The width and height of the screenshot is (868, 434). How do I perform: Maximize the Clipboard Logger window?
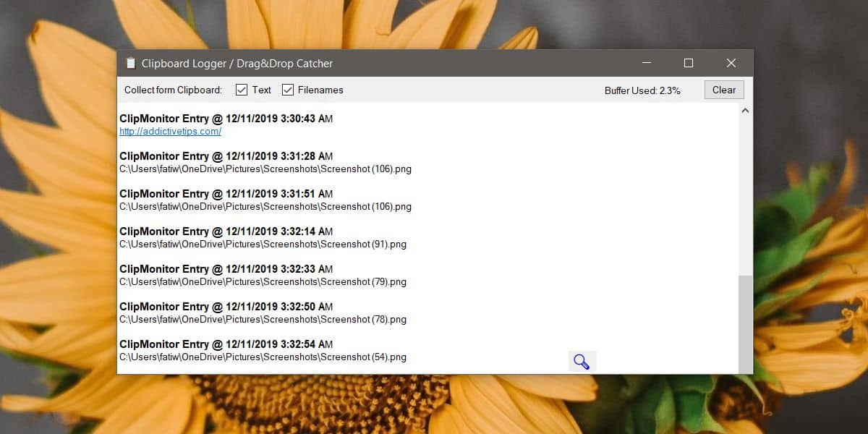click(689, 63)
